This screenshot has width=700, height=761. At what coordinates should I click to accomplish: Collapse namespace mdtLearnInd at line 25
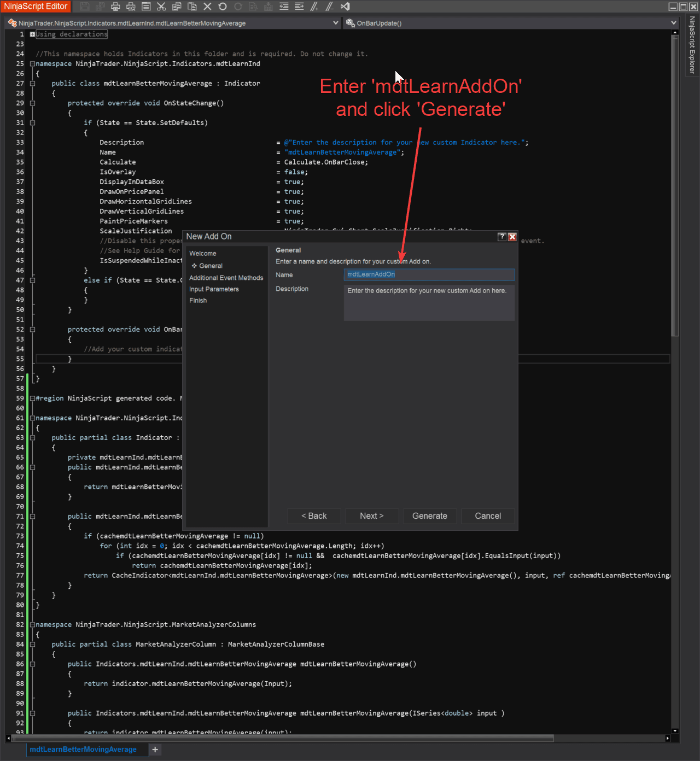point(32,64)
